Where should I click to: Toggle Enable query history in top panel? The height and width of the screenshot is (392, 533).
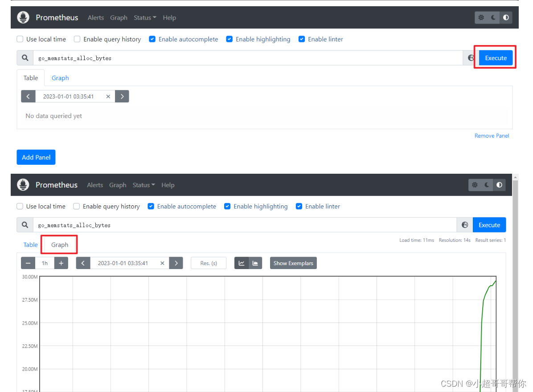pos(77,39)
